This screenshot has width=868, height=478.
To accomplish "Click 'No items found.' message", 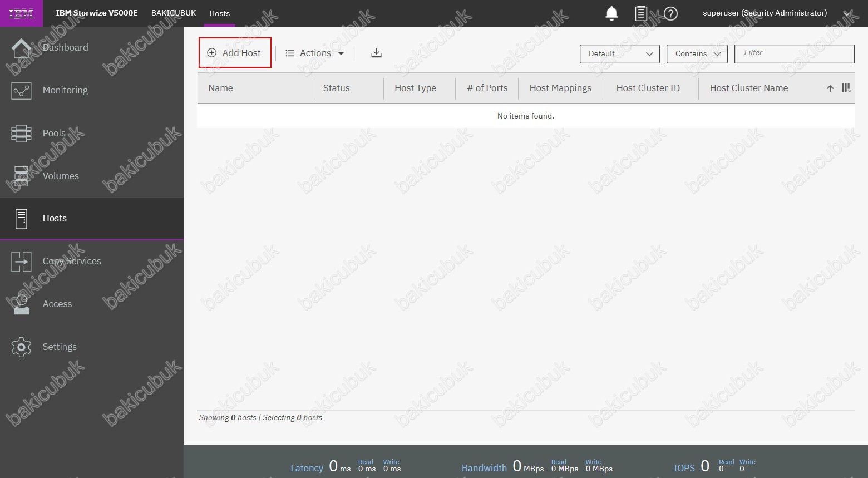I will 526,116.
